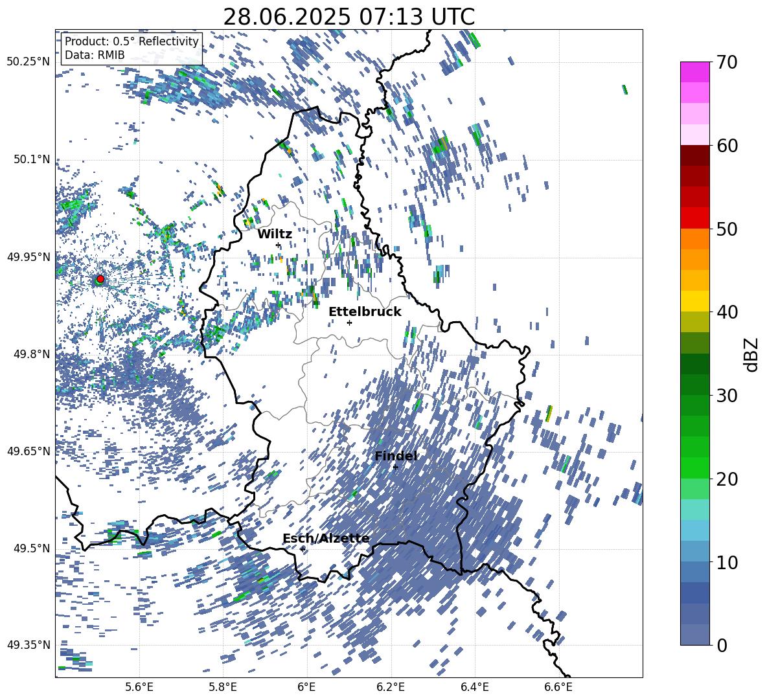
Task: Click the 5.8°E longitude label
Action: click(223, 687)
